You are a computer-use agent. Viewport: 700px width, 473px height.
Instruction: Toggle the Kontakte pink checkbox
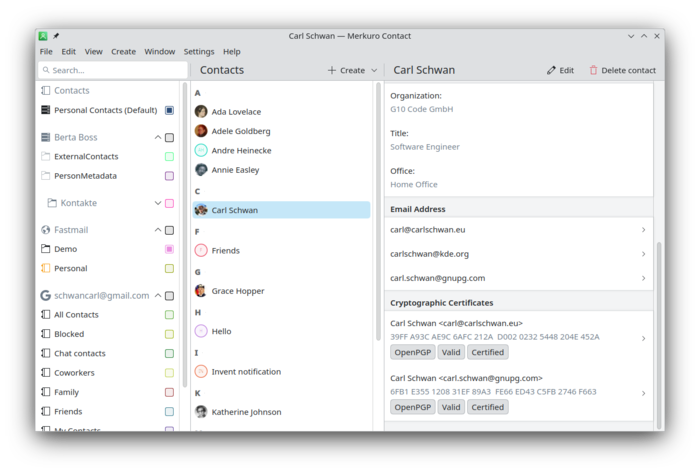coord(169,203)
